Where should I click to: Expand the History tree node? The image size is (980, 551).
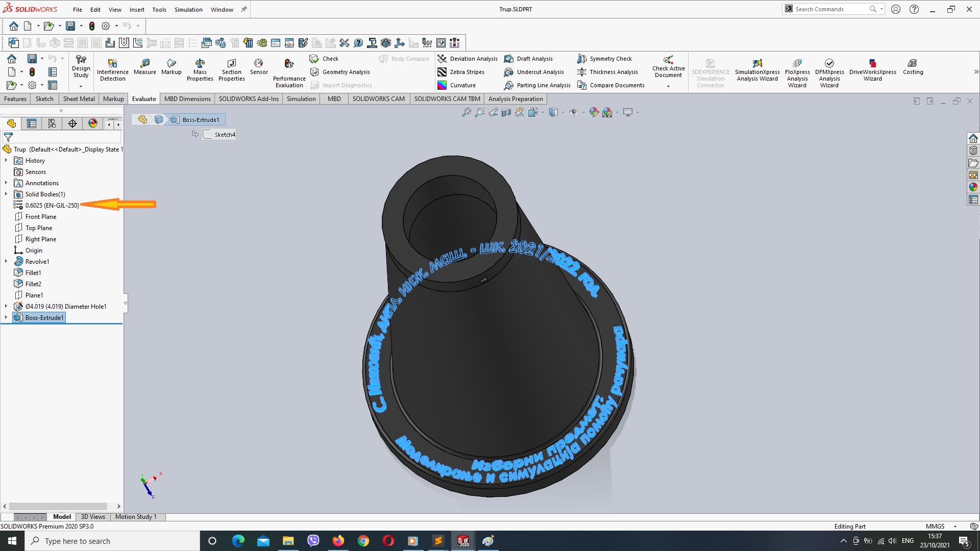[x=6, y=160]
